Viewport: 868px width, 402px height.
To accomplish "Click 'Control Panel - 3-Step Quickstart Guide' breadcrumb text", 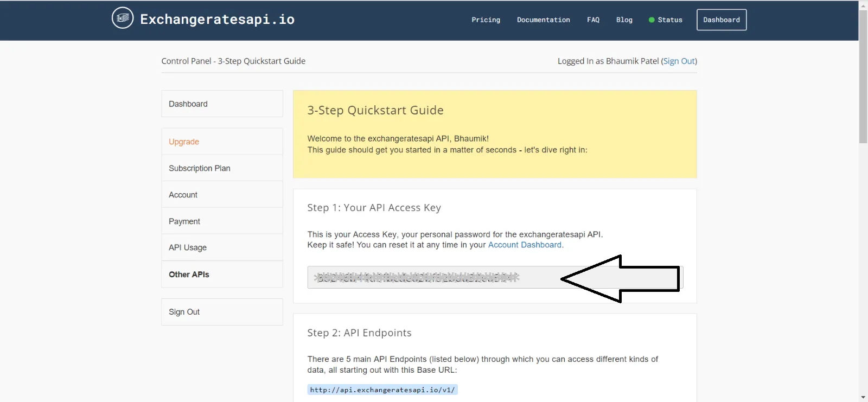I will 233,61.
